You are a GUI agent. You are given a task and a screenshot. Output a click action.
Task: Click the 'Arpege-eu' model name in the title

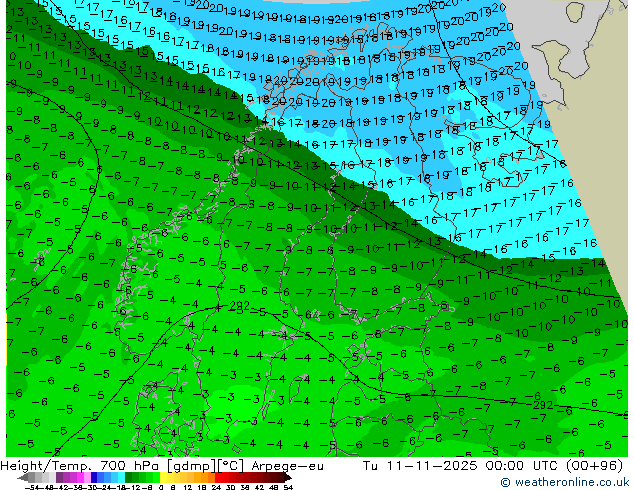click(x=287, y=466)
